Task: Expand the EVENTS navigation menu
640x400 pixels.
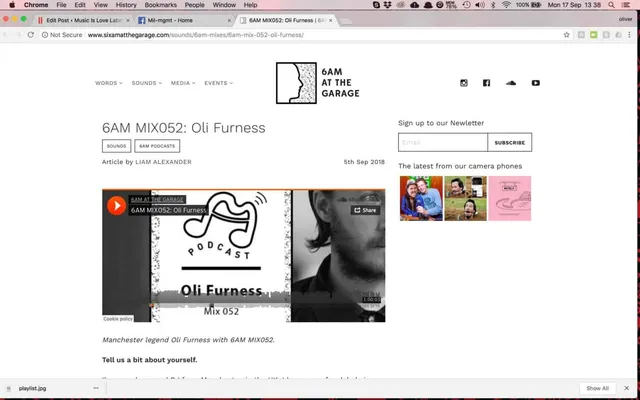Action: pos(218,83)
